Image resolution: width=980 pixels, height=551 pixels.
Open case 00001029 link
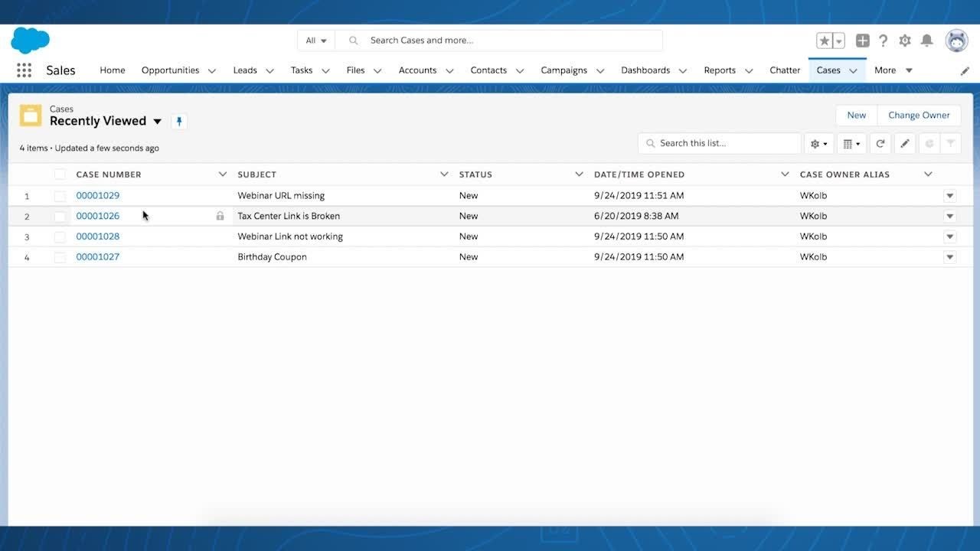pos(98,196)
